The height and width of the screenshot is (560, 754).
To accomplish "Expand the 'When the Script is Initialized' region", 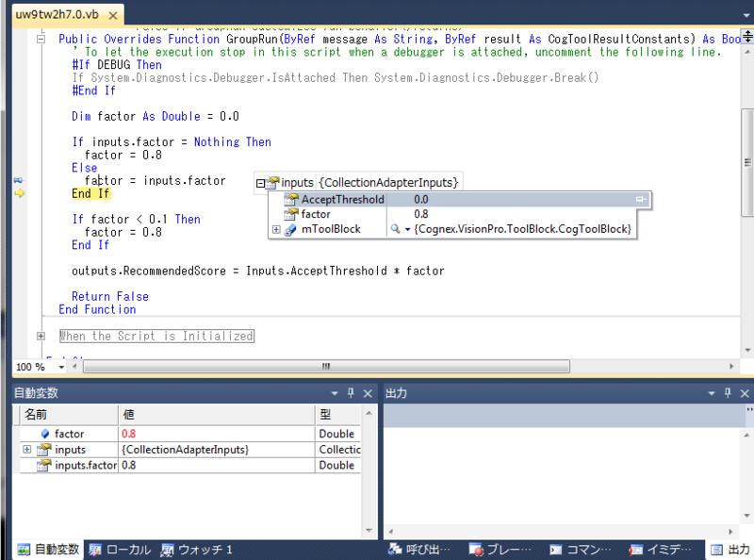I will pyautogui.click(x=41, y=336).
